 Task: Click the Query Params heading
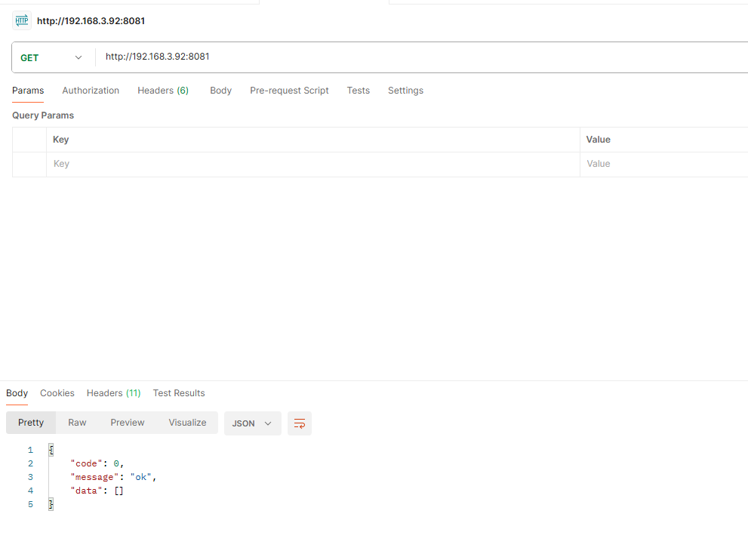coord(43,115)
